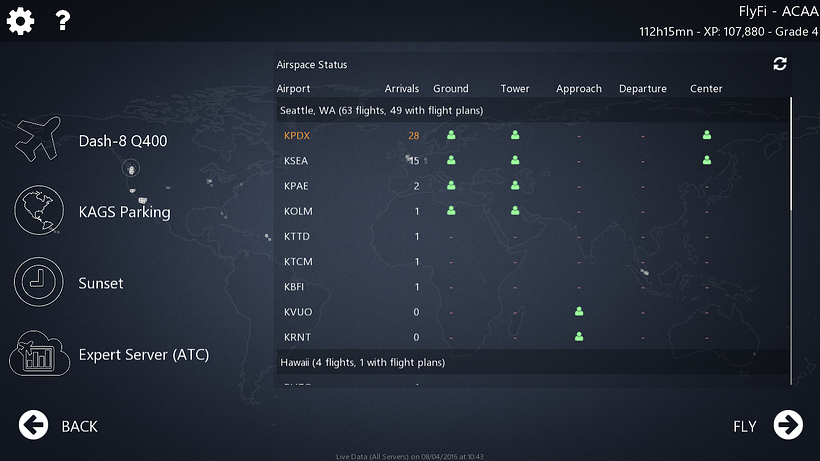This screenshot has height=461, width=820.
Task: Select the KBFI airport row
Action: click(532, 286)
